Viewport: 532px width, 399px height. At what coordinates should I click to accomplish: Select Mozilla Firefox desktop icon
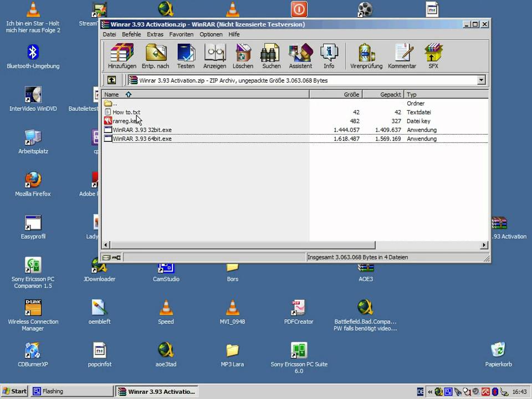[x=33, y=185]
